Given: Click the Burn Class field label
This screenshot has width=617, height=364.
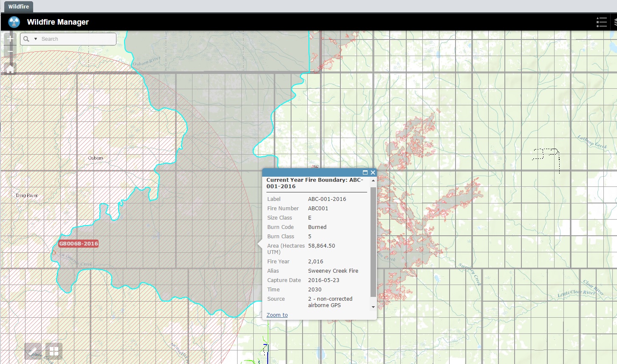Looking at the screenshot, I should pos(280,236).
